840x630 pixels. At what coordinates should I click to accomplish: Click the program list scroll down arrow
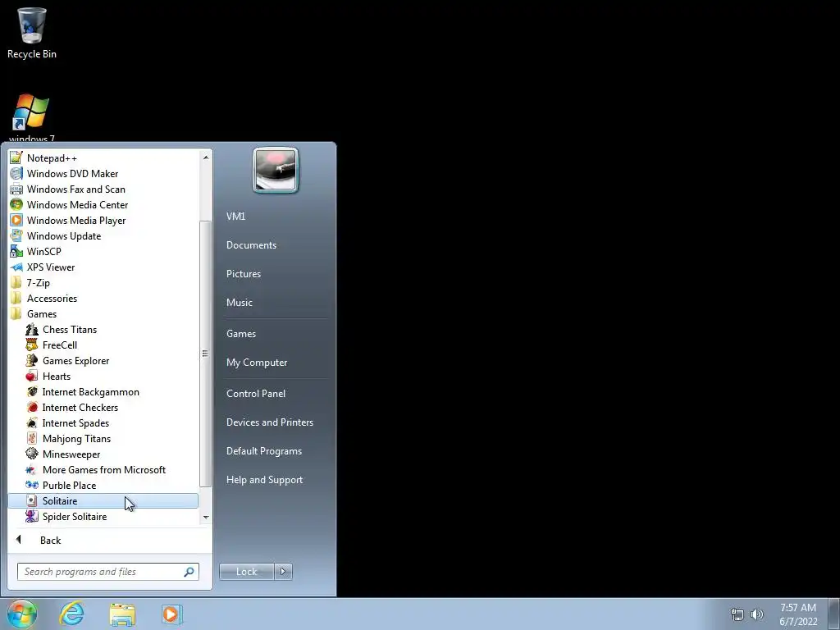[206, 517]
